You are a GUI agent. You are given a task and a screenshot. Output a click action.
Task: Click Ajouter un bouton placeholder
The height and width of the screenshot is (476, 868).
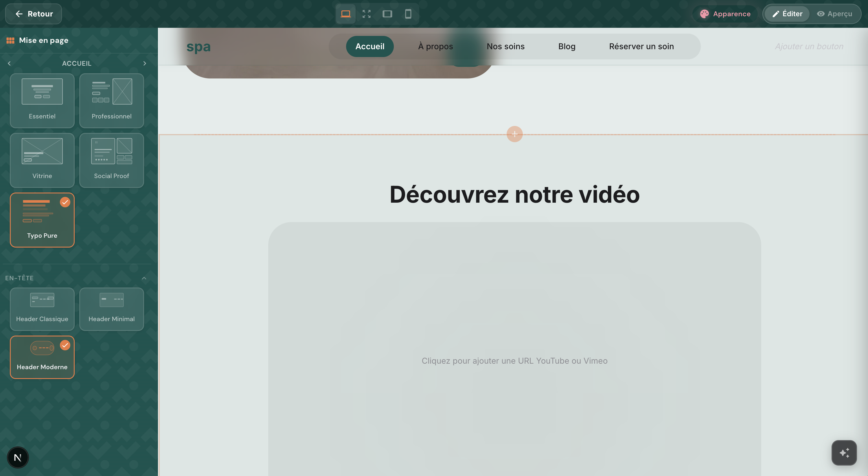point(809,47)
